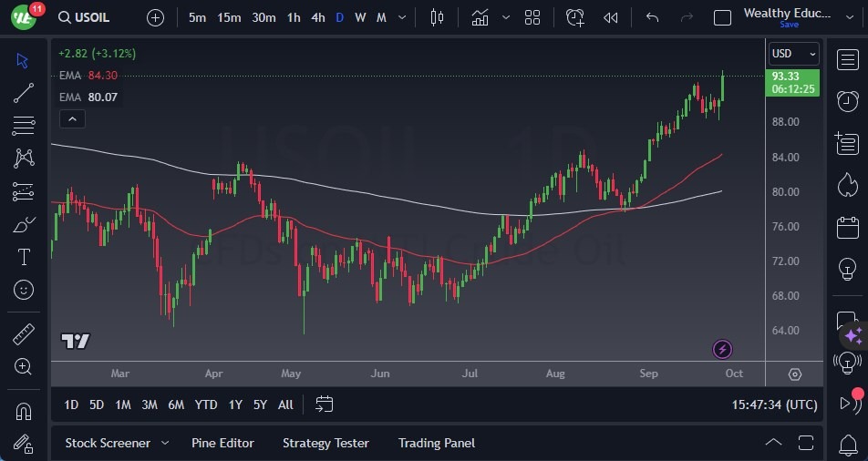Image resolution: width=868 pixels, height=461 pixels.
Task: Click the ruler measure tool
Action: point(24,334)
